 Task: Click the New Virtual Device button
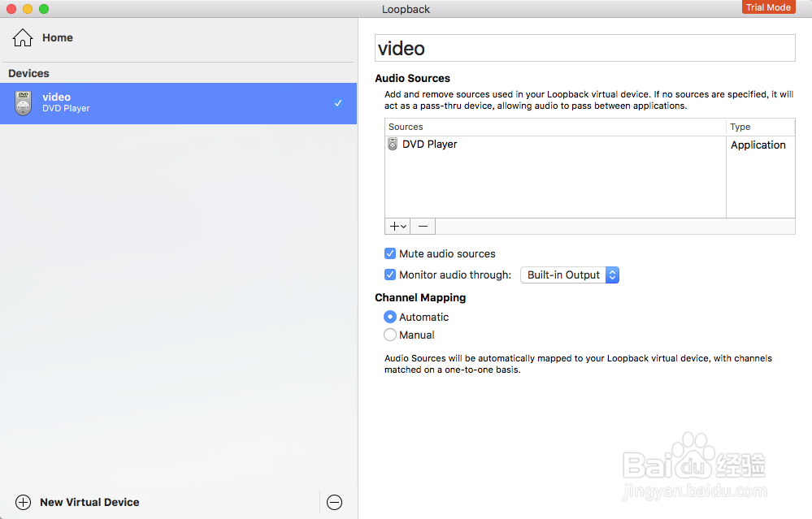pyautogui.click(x=89, y=502)
